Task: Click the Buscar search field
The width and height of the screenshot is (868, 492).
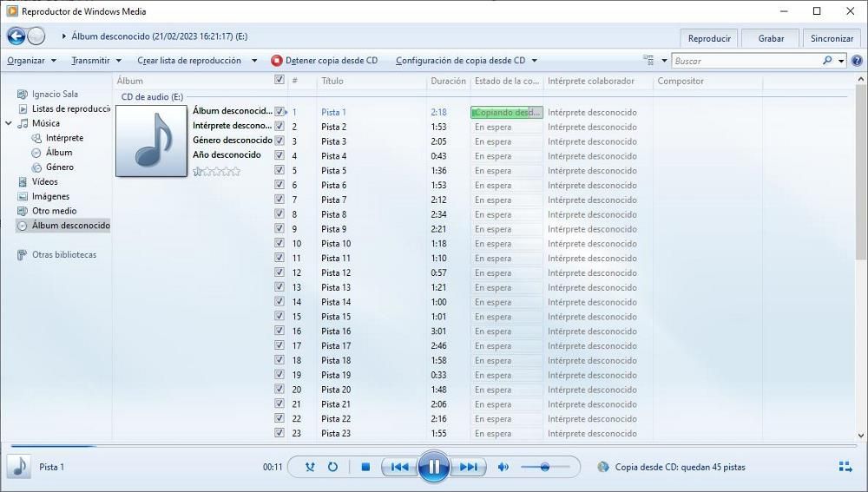Action: pyautogui.click(x=746, y=61)
